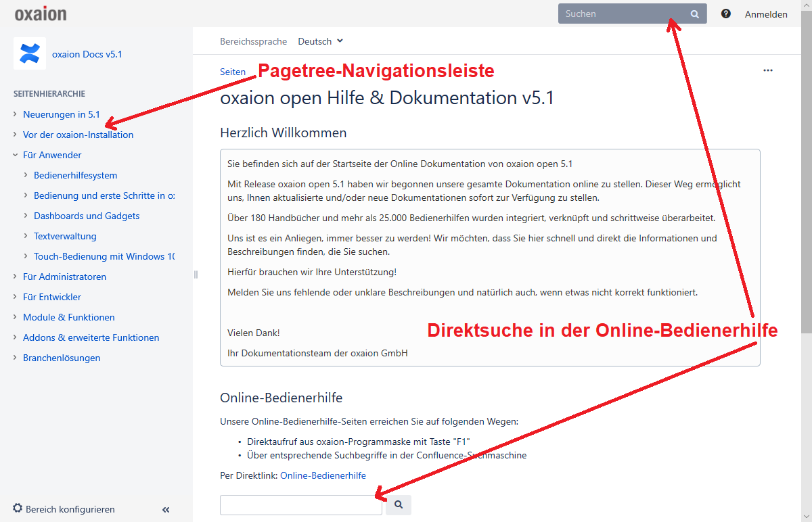The image size is (812, 522).
Task: Click the gear icon for Bereich konfigurieren
Action: [x=18, y=508]
